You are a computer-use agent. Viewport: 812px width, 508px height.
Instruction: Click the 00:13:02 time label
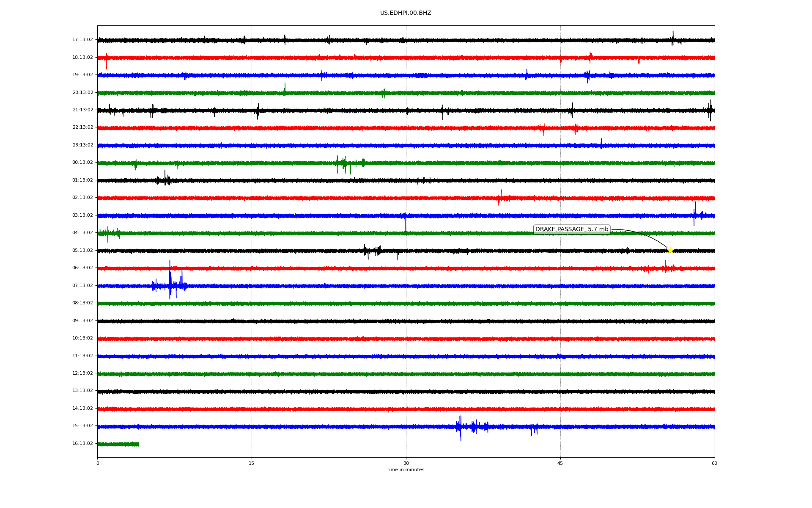82,163
